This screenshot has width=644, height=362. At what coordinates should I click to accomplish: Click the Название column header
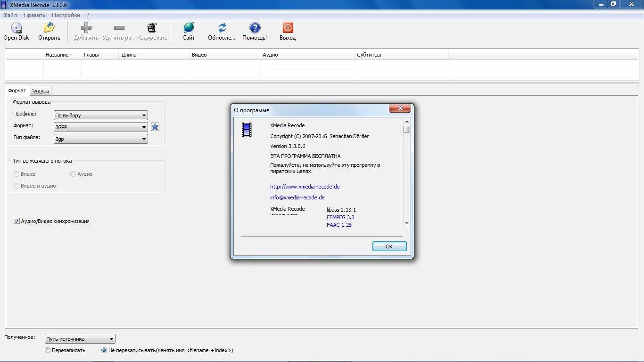pyautogui.click(x=62, y=55)
